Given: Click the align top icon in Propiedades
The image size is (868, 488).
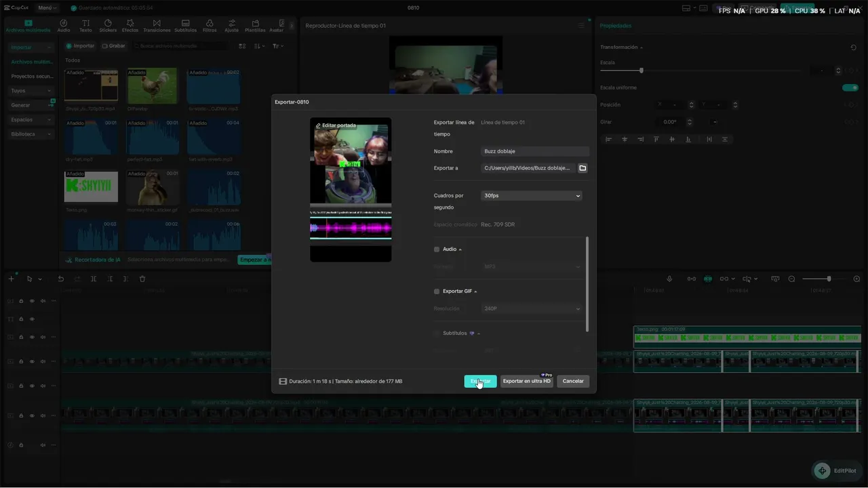Looking at the screenshot, I should 656,139.
